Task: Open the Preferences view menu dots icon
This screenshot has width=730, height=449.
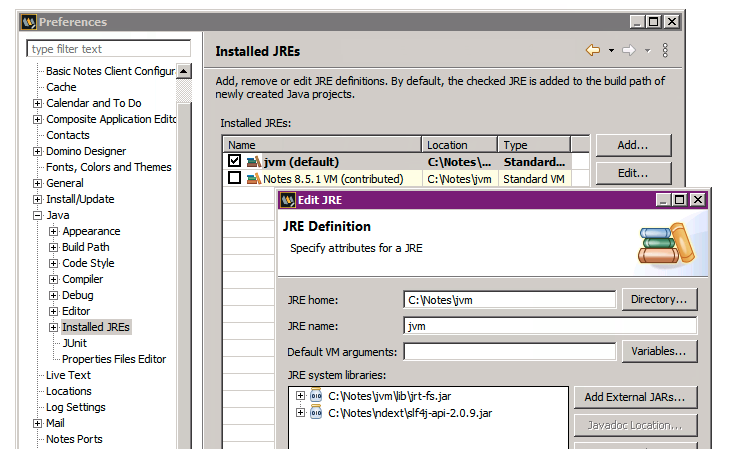Action: [x=666, y=51]
